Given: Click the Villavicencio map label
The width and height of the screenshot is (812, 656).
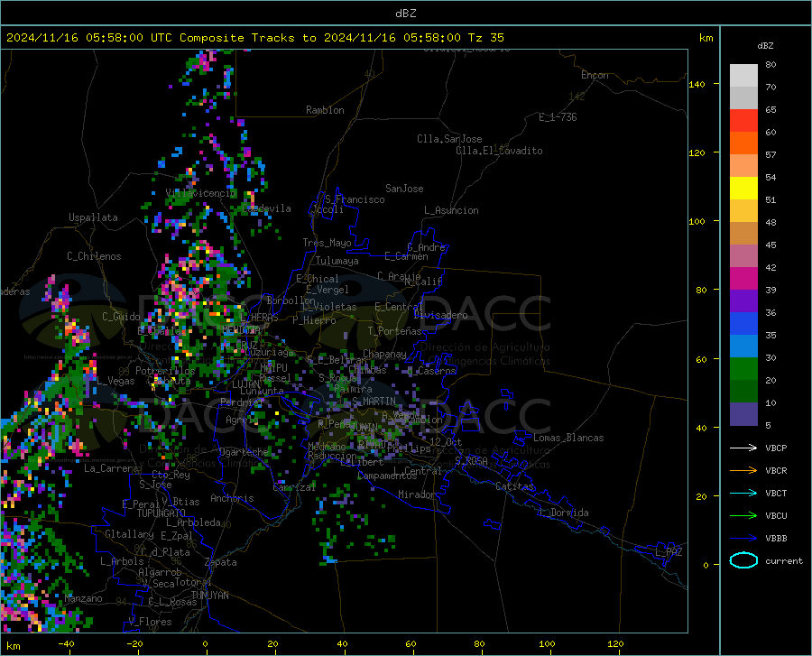Looking at the screenshot, I should point(201,193).
